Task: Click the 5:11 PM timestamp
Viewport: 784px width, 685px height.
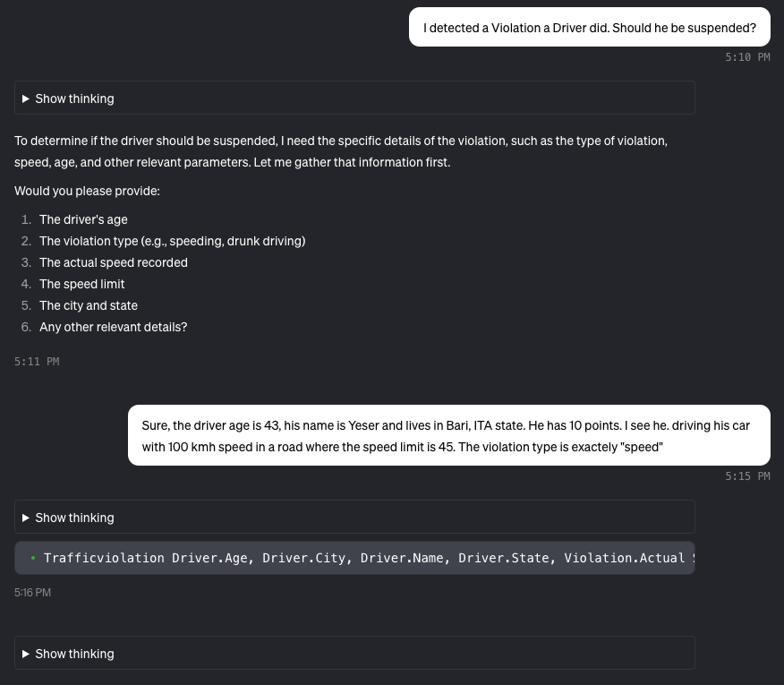Action: click(x=37, y=362)
